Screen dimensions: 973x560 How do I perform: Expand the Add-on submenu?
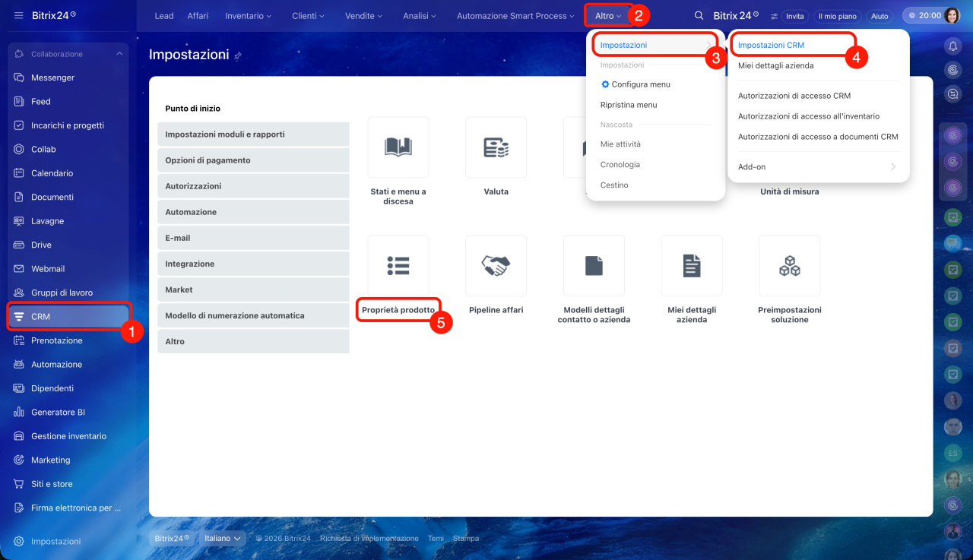click(818, 167)
